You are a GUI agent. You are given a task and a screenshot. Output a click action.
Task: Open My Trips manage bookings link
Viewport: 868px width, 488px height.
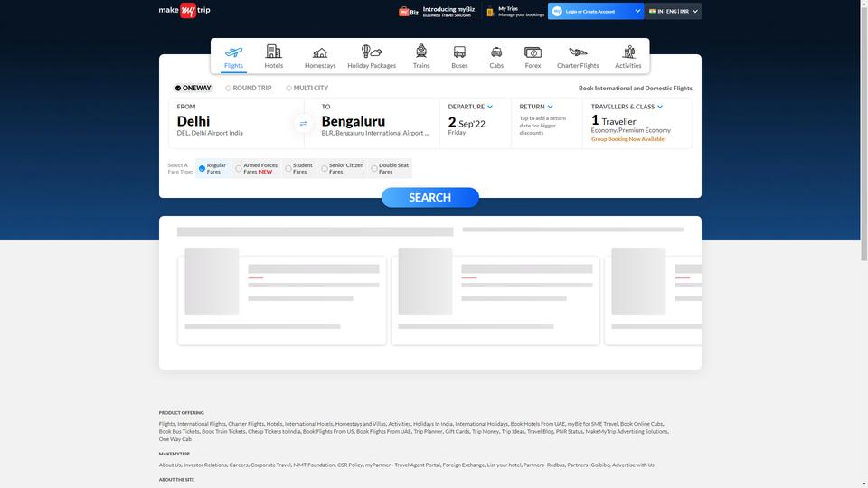pos(521,12)
